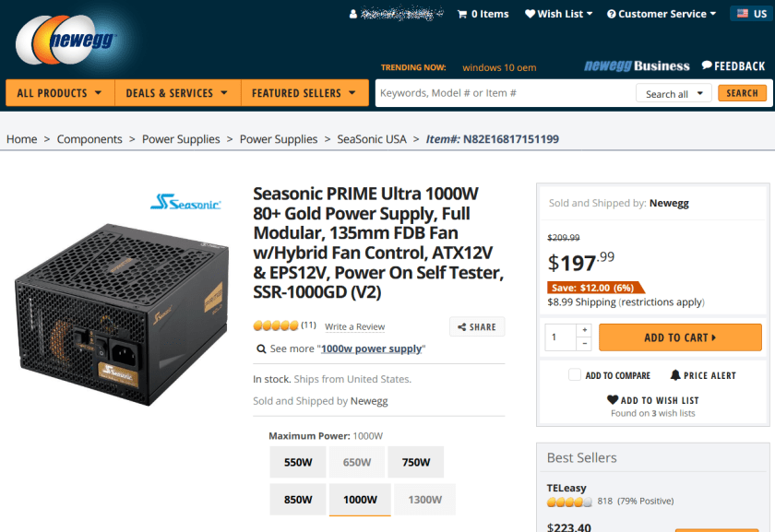Viewport: 775px width, 532px height.
Task: Open the Search all category dropdown
Action: coord(674,93)
